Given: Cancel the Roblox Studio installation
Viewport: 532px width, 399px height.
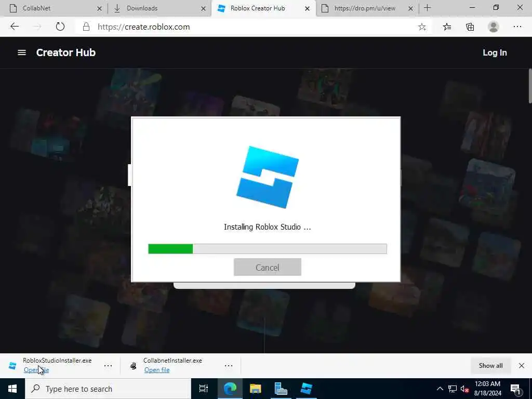Looking at the screenshot, I should 268,268.
